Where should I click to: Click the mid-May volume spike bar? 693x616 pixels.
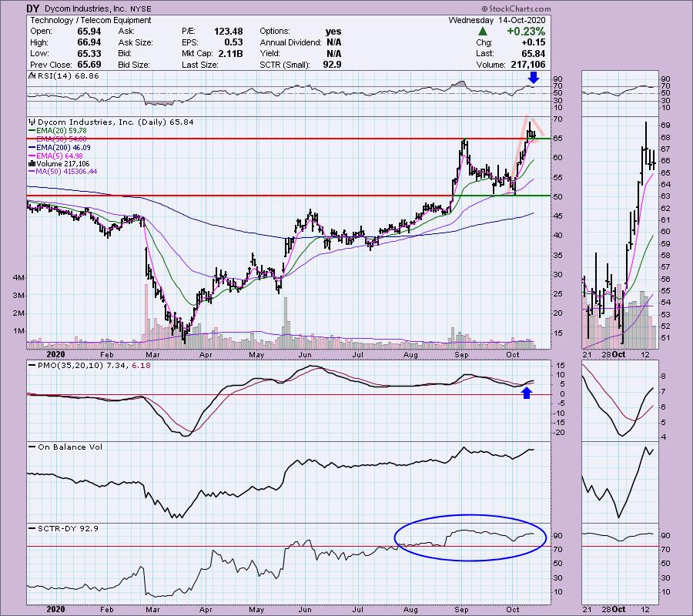tap(285, 323)
